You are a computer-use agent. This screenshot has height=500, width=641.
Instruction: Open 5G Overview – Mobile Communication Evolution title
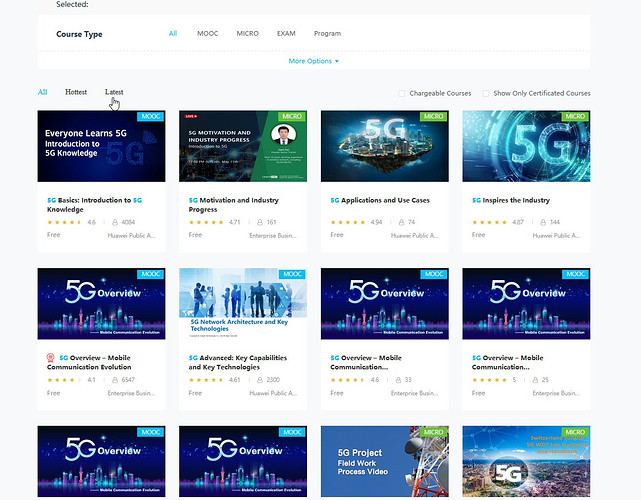click(x=89, y=362)
